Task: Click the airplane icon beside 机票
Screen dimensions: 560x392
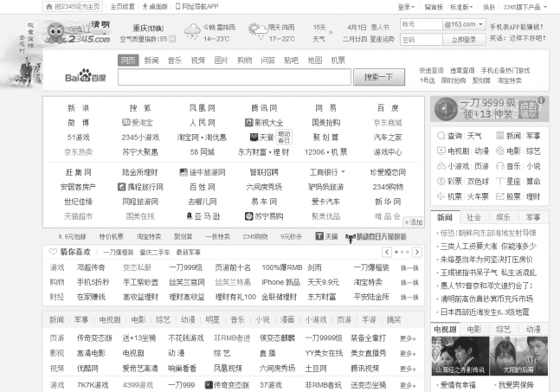Action: 441,196
